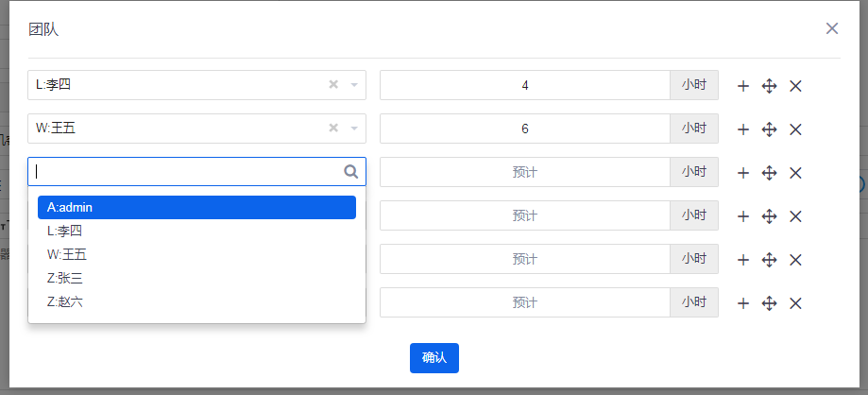Select L:李四 option in the dropdown list
Viewport: 868px width, 395px height.
tap(196, 231)
